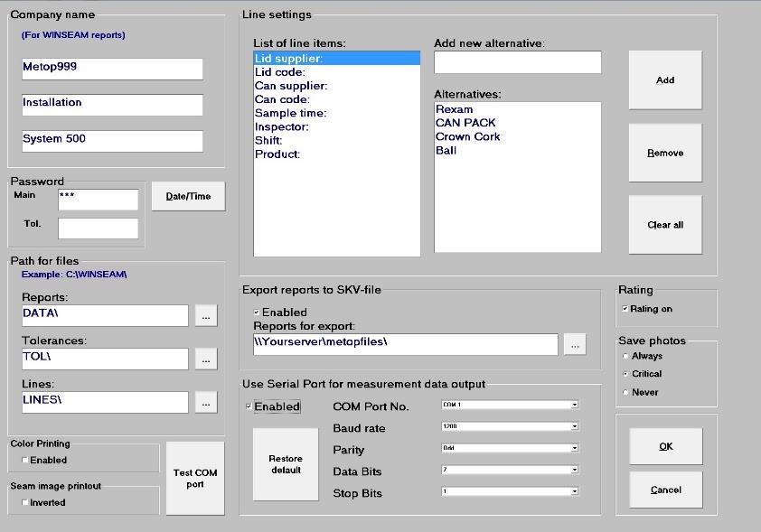Screen dimensions: 761x532
Task: Click browse button next to Tolerances path
Action: tap(206, 359)
